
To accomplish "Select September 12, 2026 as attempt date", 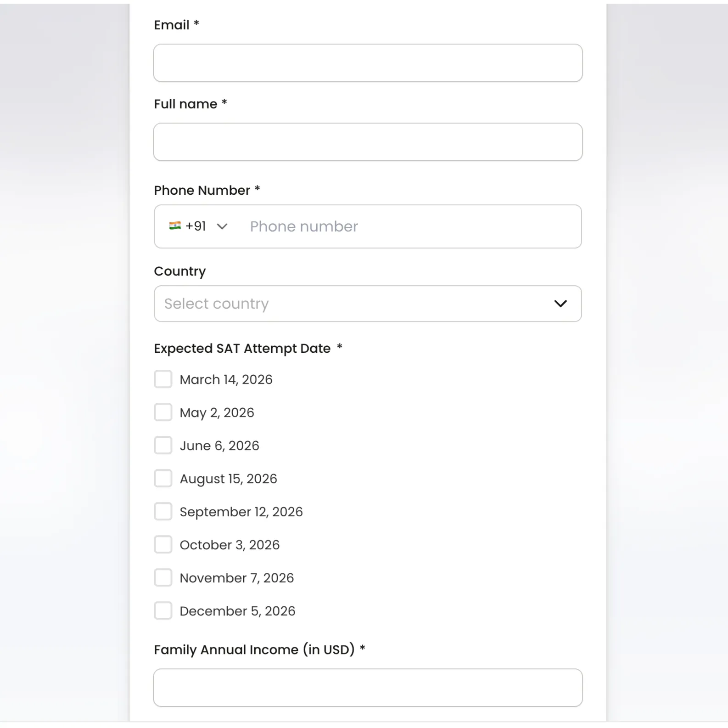I will pyautogui.click(x=163, y=511).
